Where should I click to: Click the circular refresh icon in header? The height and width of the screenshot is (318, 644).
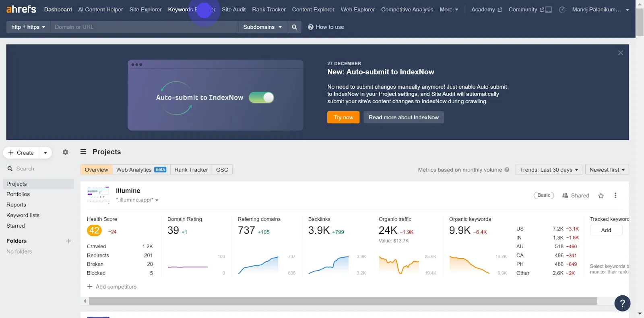pos(562,10)
